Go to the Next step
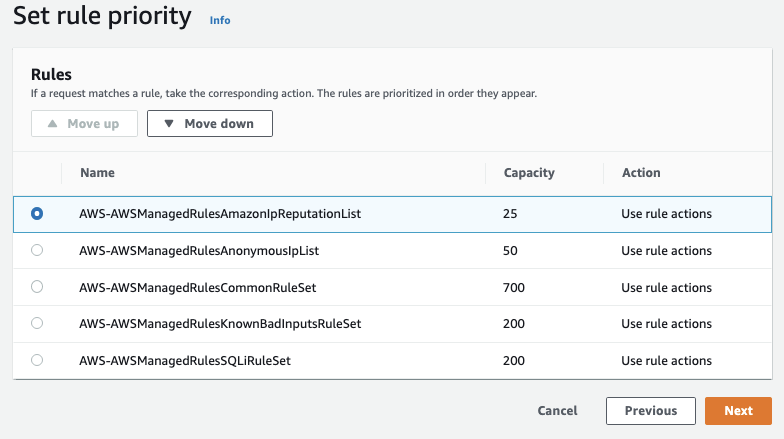784x439 pixels. [738, 411]
